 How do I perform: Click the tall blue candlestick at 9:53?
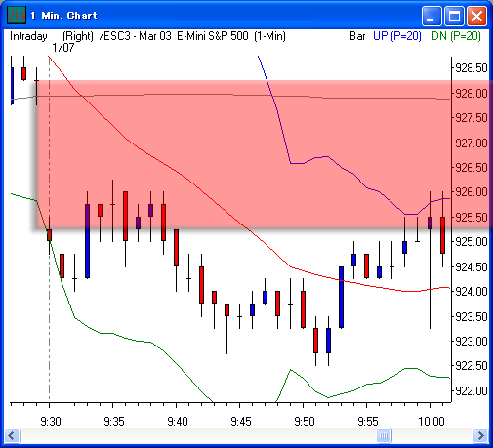[341, 297]
